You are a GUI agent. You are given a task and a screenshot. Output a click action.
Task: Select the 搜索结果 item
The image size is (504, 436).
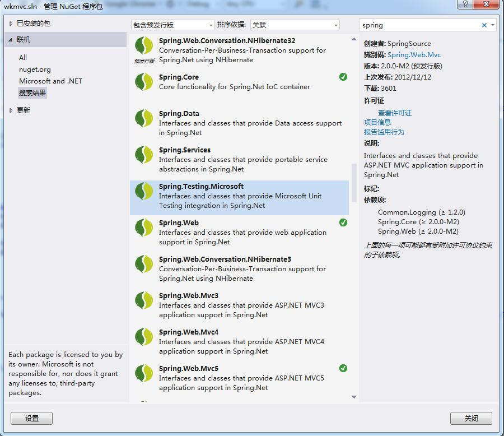click(32, 93)
